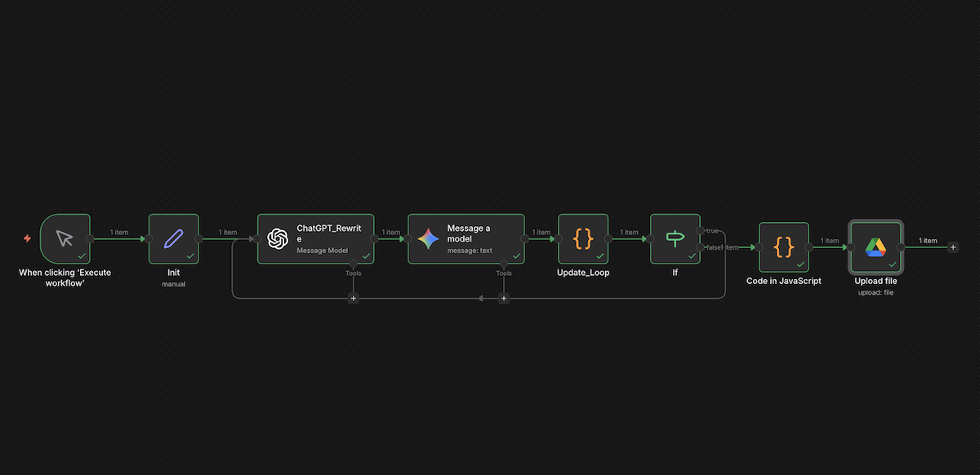980x475 pixels.
Task: Click the "1 item" label between trigger and Init
Action: (119, 233)
